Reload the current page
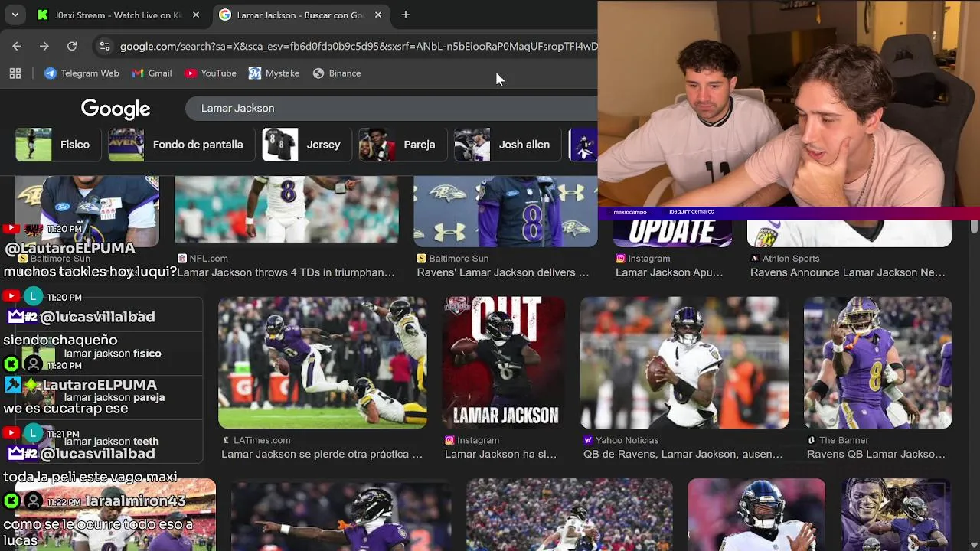This screenshot has height=551, width=980. (72, 47)
